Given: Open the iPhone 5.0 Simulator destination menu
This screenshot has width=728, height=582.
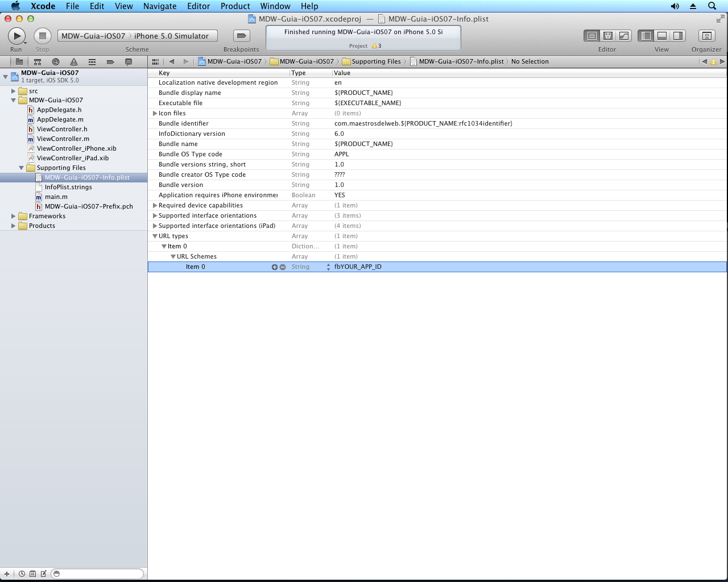Looking at the screenshot, I should click(172, 36).
